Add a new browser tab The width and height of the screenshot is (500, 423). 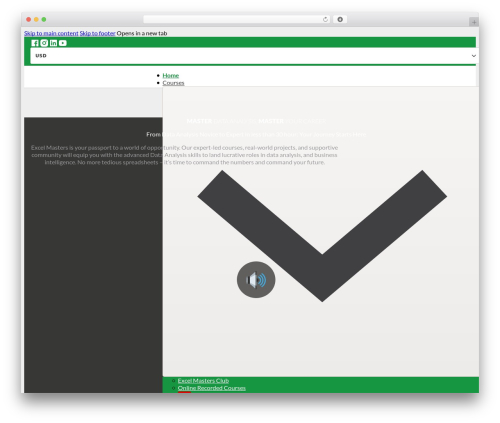point(474,22)
